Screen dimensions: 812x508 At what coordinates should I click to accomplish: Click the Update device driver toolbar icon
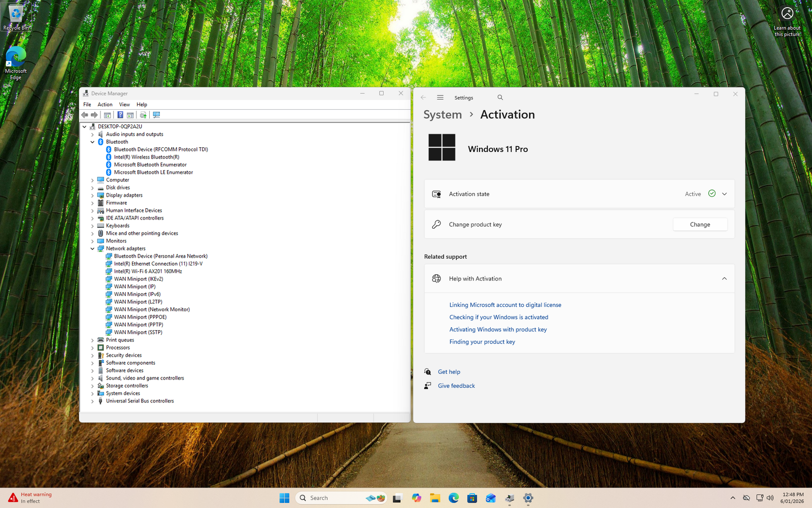pos(143,115)
